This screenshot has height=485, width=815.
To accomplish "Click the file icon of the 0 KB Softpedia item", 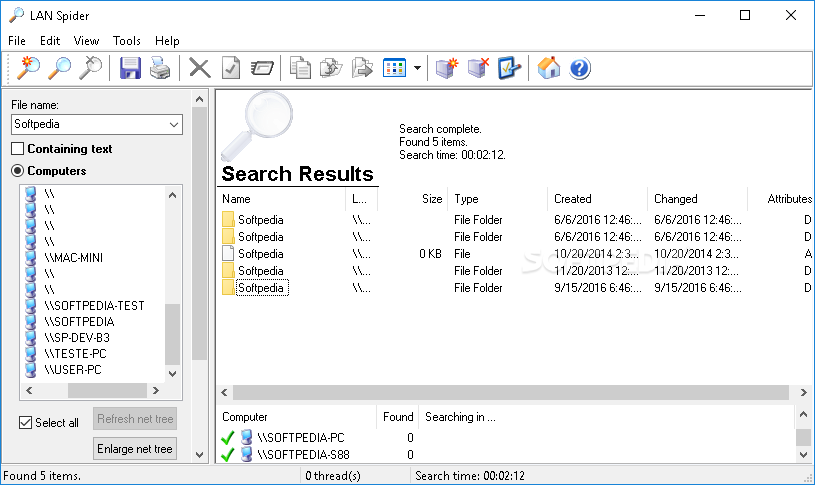I will pyautogui.click(x=228, y=254).
